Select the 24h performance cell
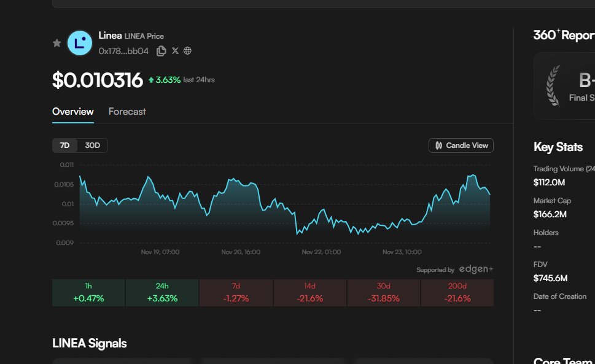The height and width of the screenshot is (364, 595). click(162, 293)
